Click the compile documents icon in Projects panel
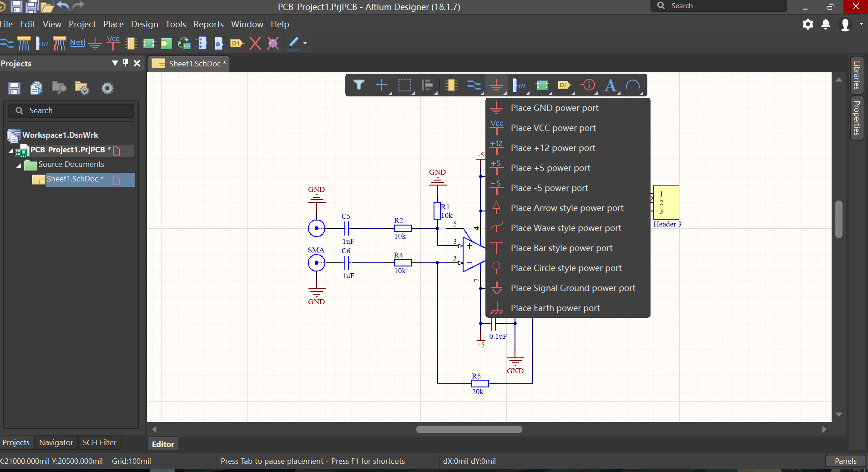868x472 pixels. point(36,88)
